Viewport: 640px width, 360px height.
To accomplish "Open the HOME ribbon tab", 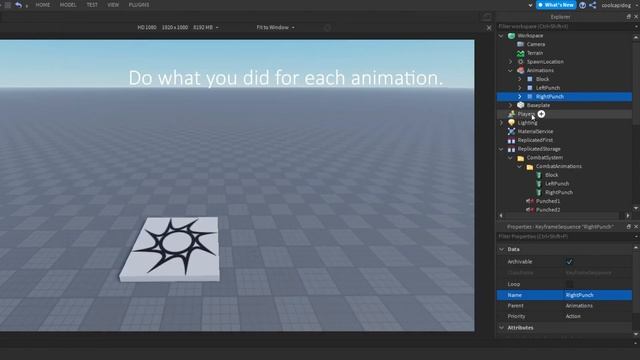I will point(43,5).
